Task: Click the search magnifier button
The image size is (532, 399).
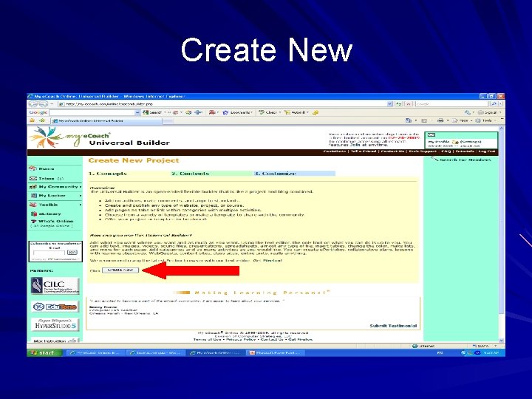Action: (494, 104)
